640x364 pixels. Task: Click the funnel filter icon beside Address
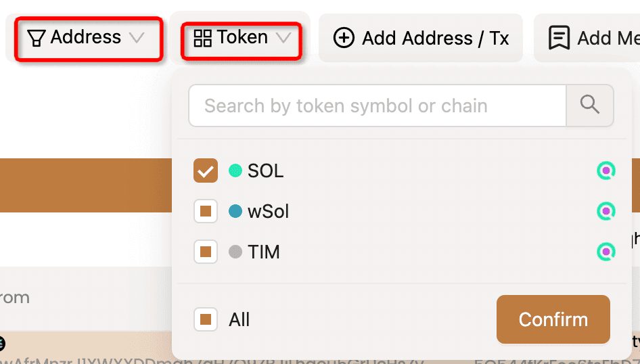[37, 38]
